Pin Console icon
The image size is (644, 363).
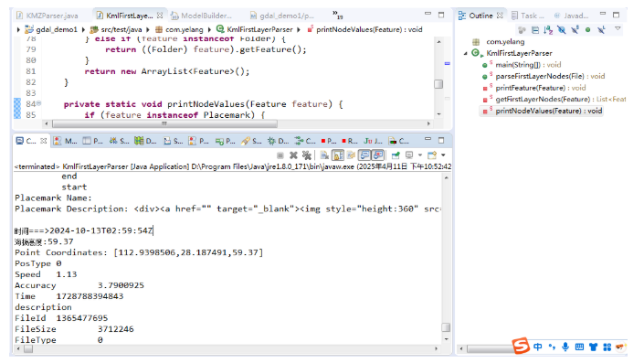396,155
